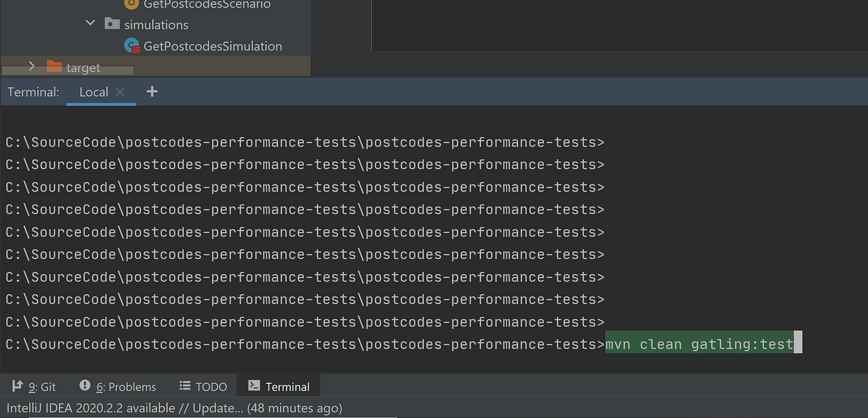Expand the target folder node
The width and height of the screenshot is (868, 418).
coord(31,66)
